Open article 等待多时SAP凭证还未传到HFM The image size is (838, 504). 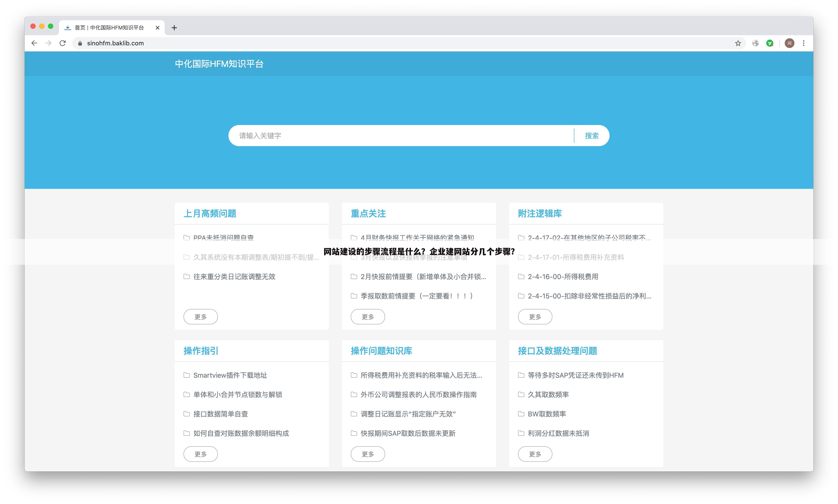click(x=575, y=375)
